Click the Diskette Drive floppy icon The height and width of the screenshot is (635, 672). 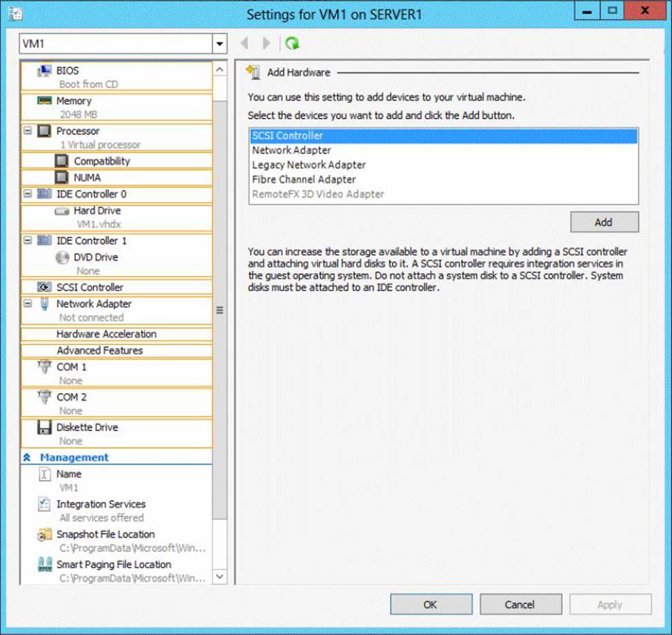(x=45, y=427)
